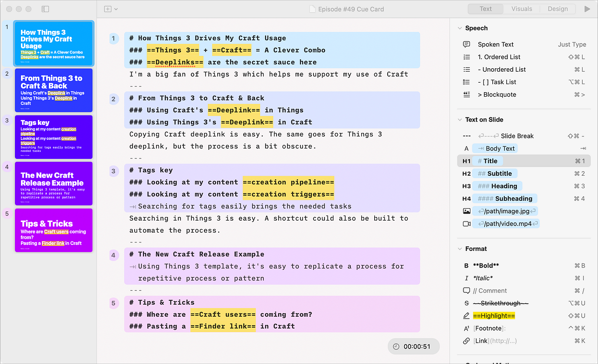Select the Spoken Text speech icon

point(466,44)
